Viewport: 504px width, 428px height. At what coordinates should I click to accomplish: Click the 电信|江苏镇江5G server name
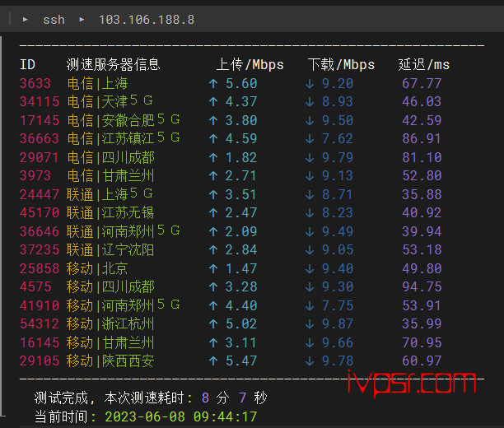coord(124,138)
